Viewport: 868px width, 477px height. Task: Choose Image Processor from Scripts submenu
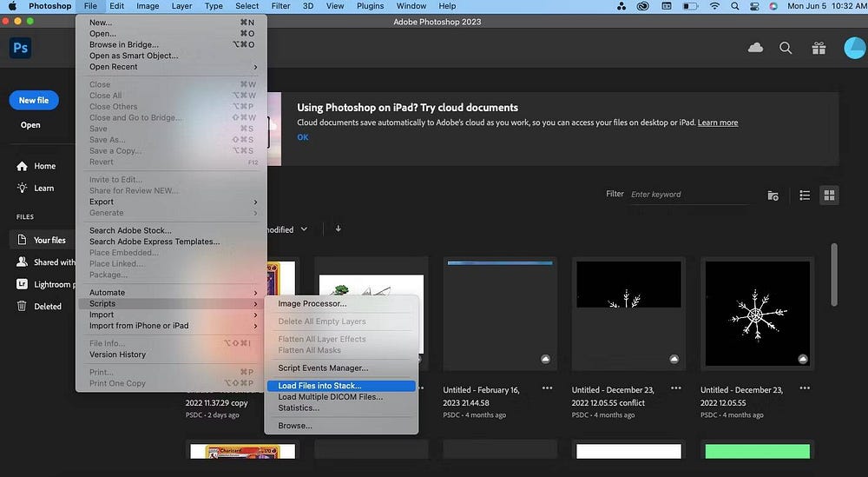point(312,304)
